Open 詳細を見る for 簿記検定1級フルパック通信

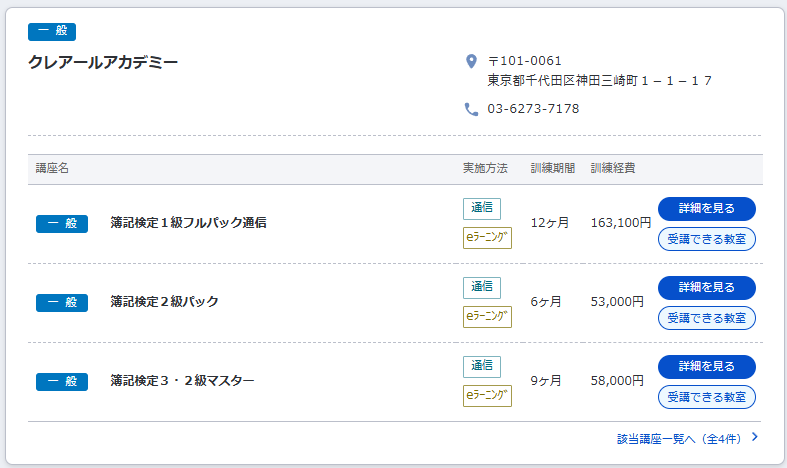[706, 208]
